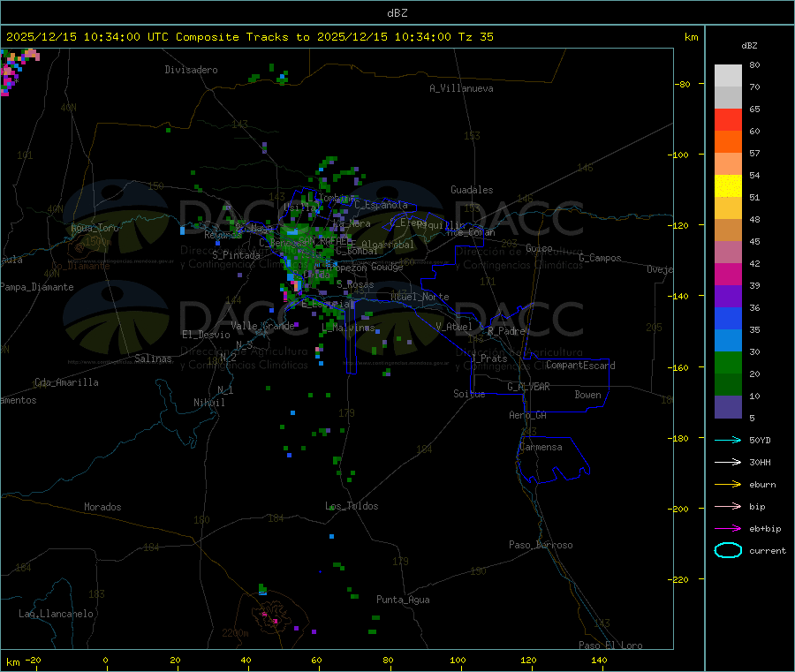The height and width of the screenshot is (672, 795).
Task: Click the Lag.Llancanelo map label
Action: (x=56, y=615)
